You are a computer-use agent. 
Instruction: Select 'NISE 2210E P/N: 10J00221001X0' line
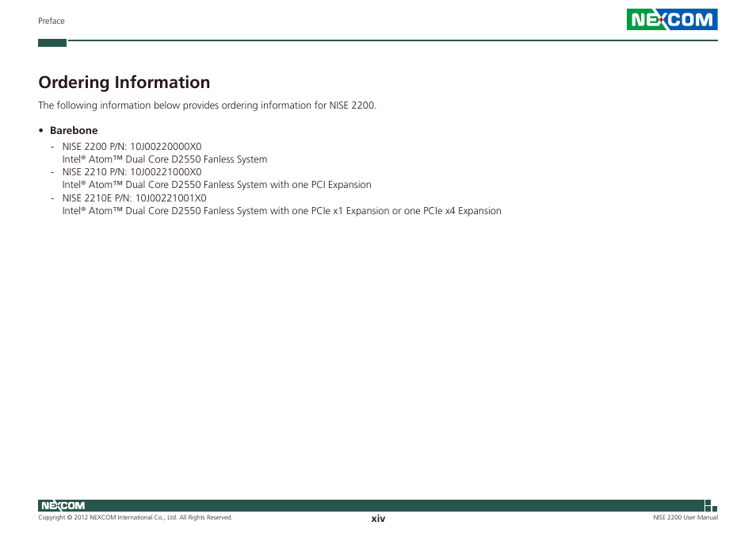[x=134, y=197]
